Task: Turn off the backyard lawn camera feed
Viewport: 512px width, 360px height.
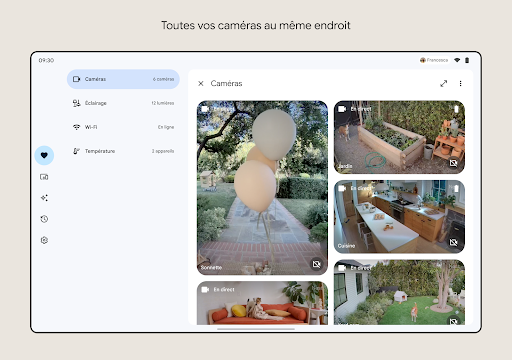Action: click(453, 321)
